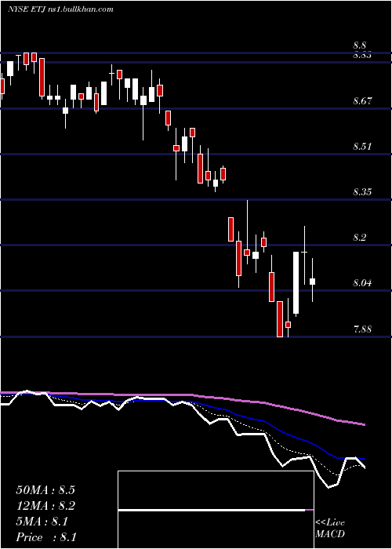Click the MACD indicator box
This screenshot has width=392, height=549.
coord(216,510)
